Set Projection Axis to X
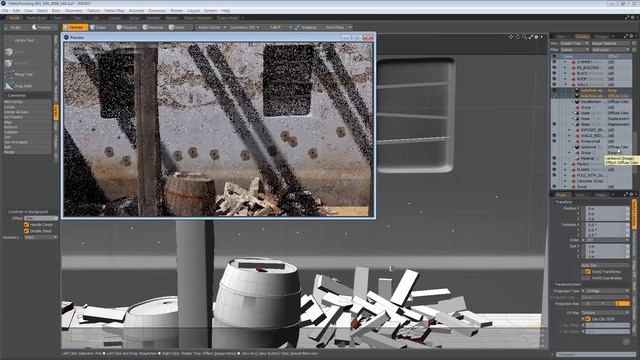The image size is (640, 360). 589,304
